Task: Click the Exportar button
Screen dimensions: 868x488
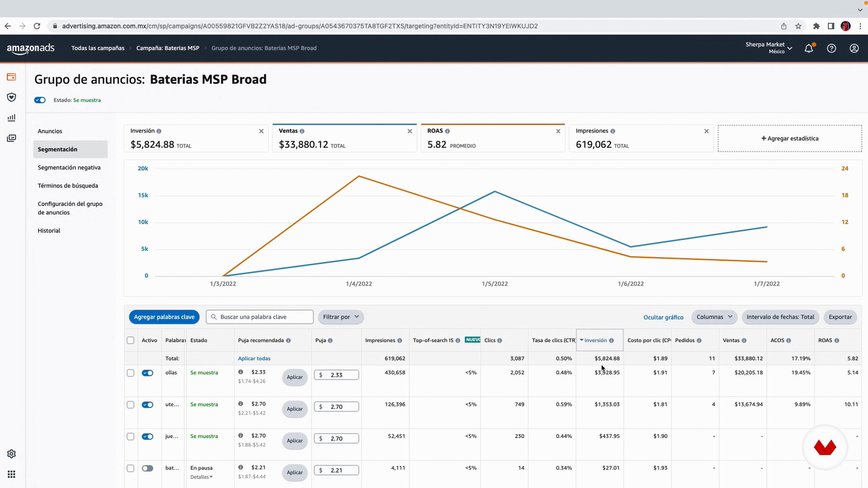Action: pyautogui.click(x=840, y=317)
